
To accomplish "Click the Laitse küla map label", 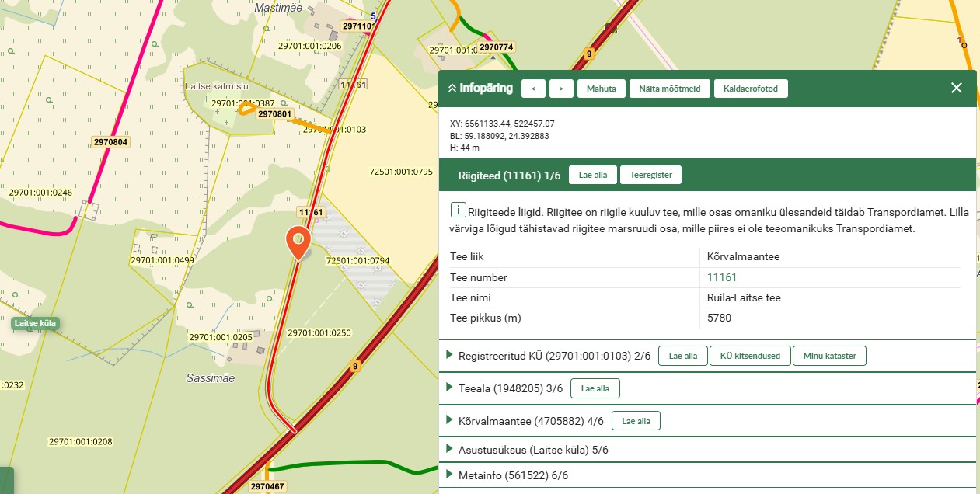I will [36, 323].
